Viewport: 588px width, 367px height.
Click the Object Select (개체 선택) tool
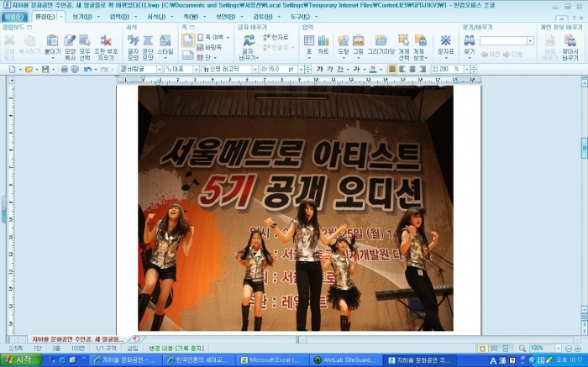[403, 40]
